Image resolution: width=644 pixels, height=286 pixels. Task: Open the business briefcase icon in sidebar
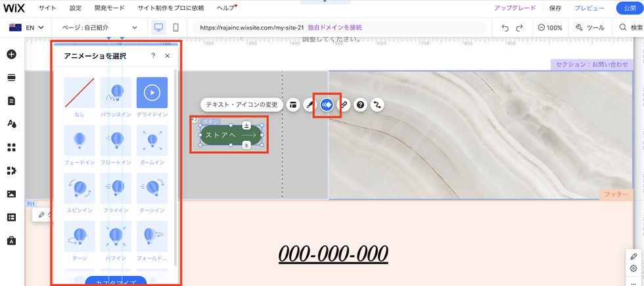click(12, 241)
